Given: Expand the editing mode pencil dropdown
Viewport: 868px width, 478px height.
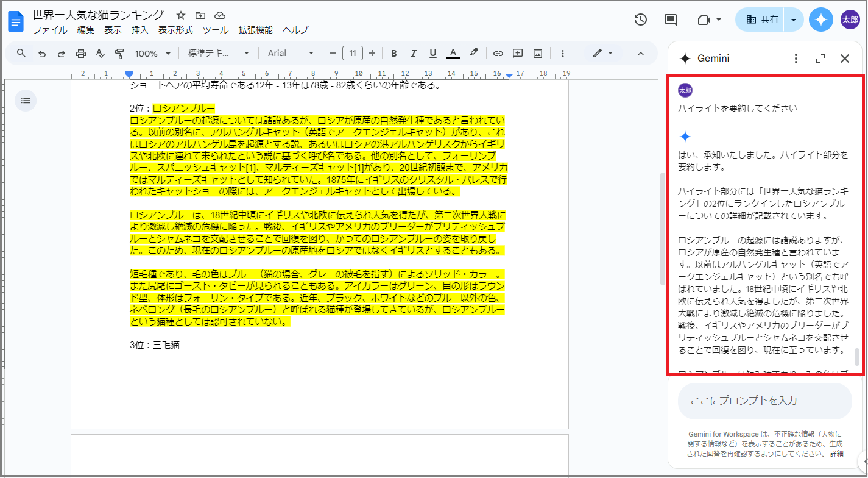Looking at the screenshot, I should (602, 54).
